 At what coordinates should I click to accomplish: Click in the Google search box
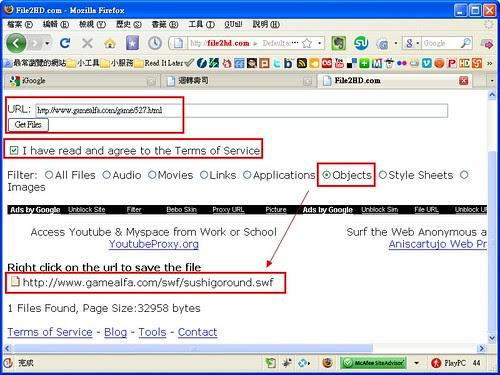[440, 43]
